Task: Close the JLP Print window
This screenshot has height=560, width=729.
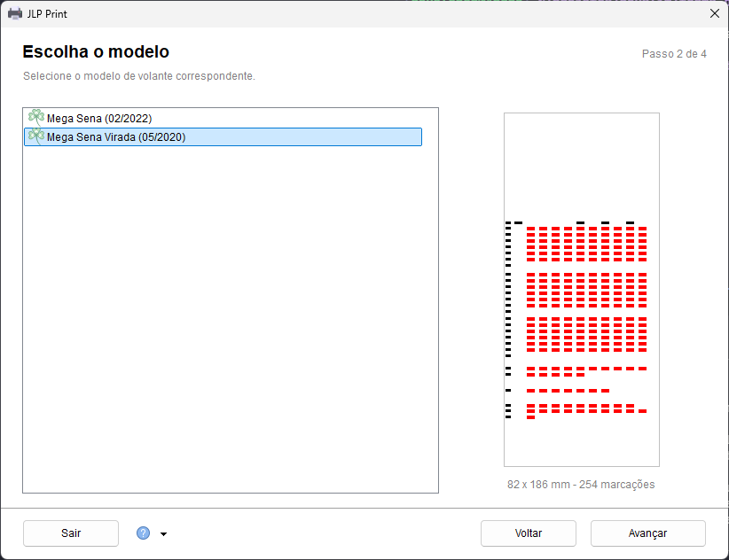Action: pos(715,13)
